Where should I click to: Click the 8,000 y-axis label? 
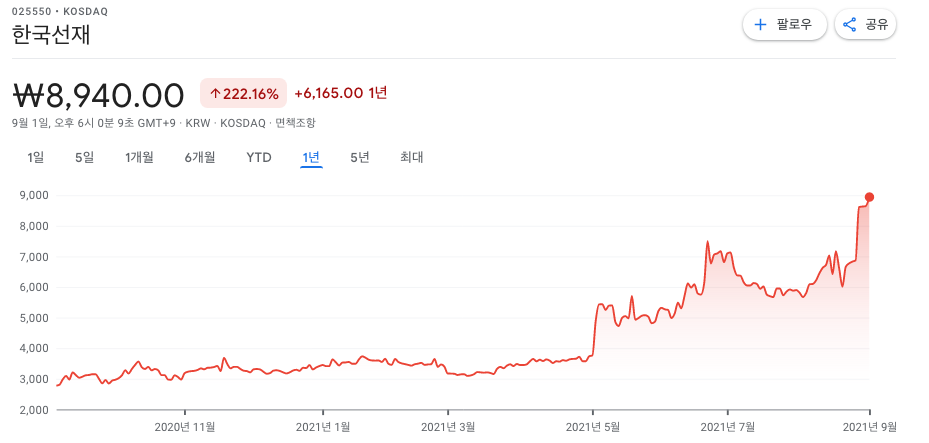pos(35,226)
